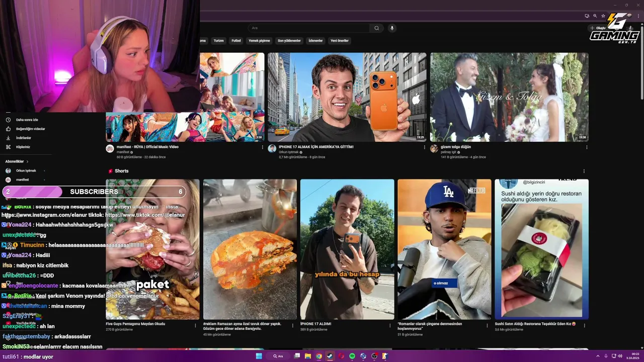This screenshot has width=644, height=362.
Task: Open OBS Studio from the taskbar
Action: coord(374,356)
